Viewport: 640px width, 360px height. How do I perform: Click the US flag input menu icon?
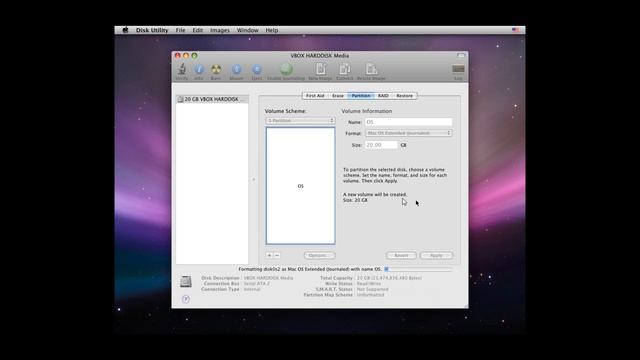516,30
